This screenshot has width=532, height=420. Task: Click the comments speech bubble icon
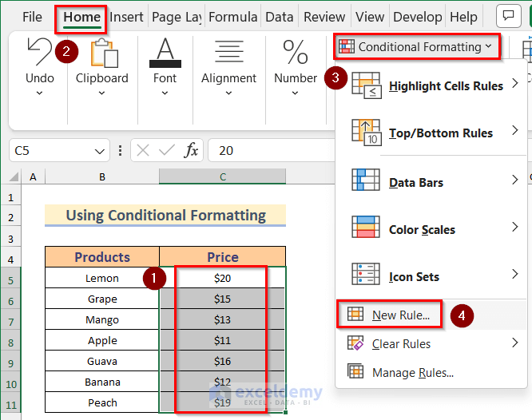[508, 16]
